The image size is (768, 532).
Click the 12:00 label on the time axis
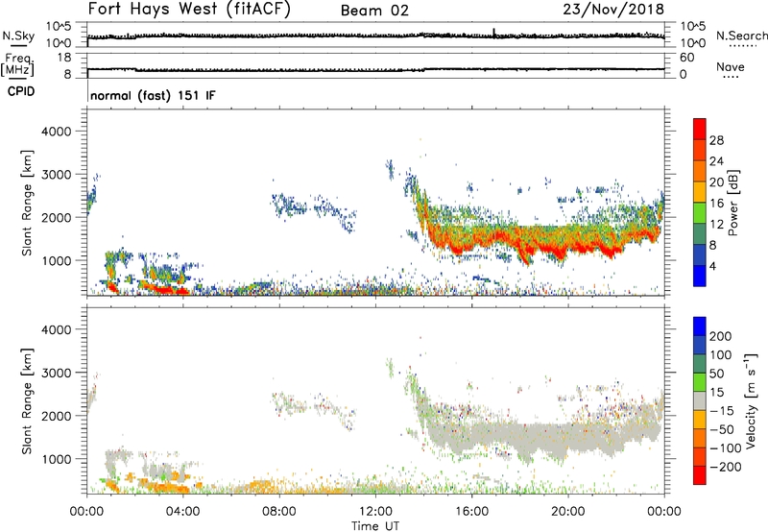click(375, 512)
